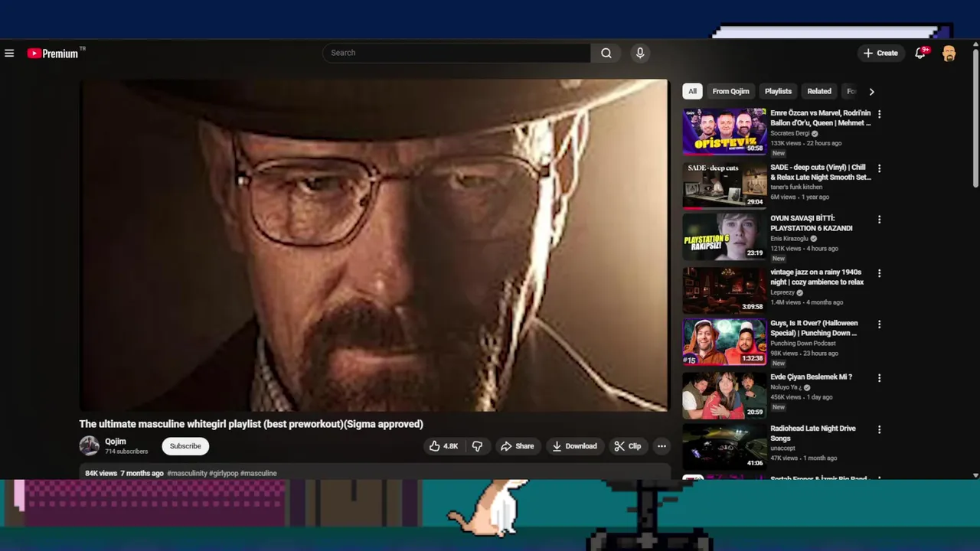Image resolution: width=980 pixels, height=551 pixels.
Task: Click the Create button
Action: [880, 53]
